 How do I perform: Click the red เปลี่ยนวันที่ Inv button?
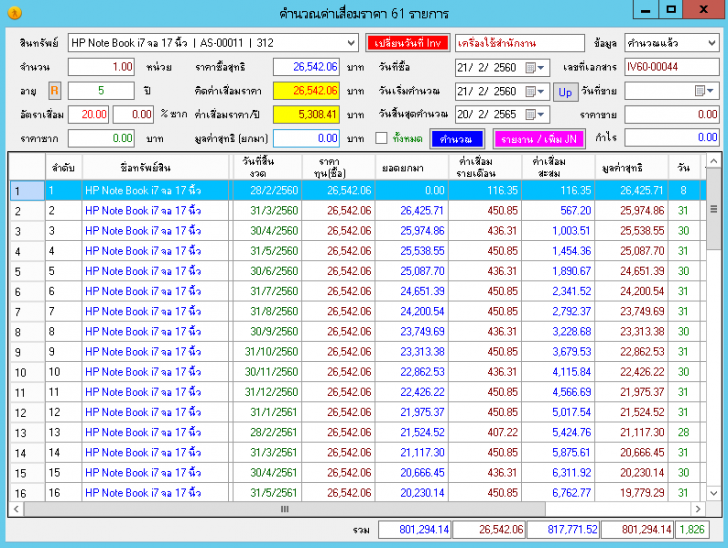[408, 43]
